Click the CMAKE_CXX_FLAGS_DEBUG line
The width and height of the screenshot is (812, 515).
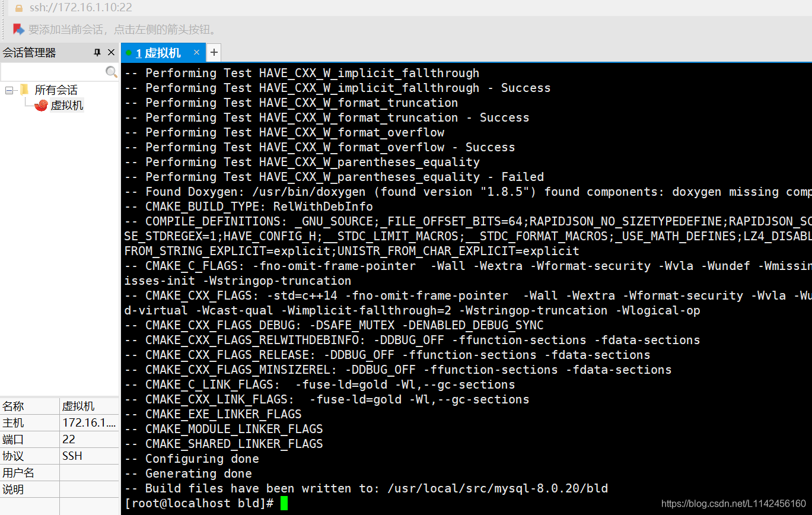coord(334,325)
